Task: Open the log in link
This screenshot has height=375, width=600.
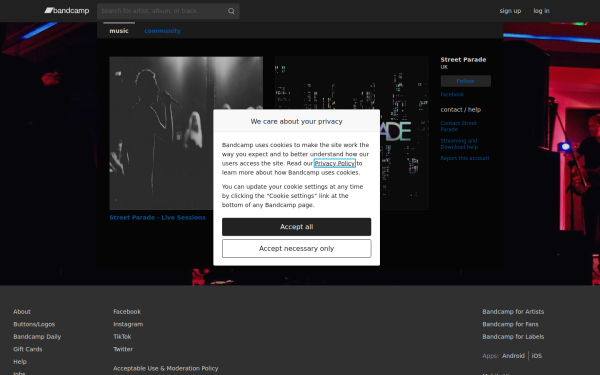Action: pyautogui.click(x=541, y=11)
